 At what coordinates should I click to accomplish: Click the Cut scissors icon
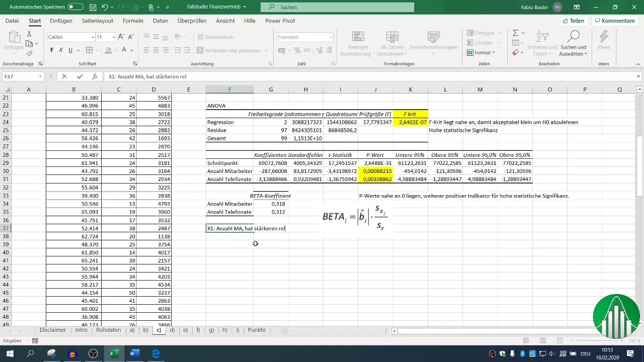coord(29,34)
